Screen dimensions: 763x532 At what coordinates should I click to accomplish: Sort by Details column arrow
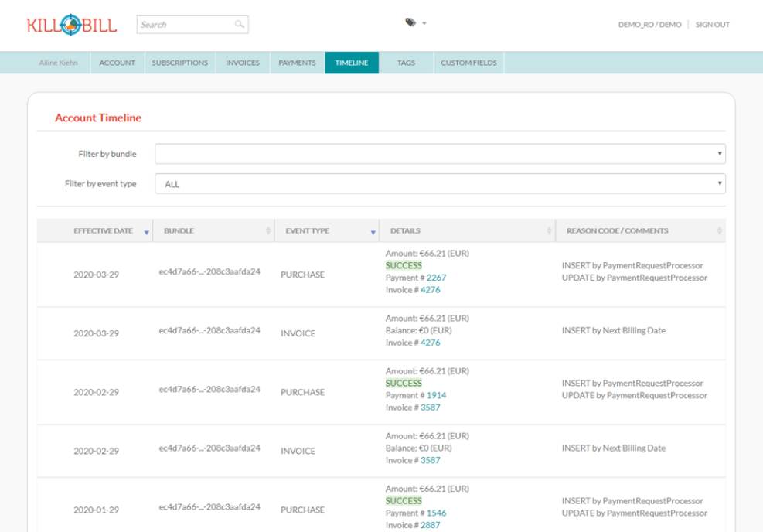click(550, 231)
